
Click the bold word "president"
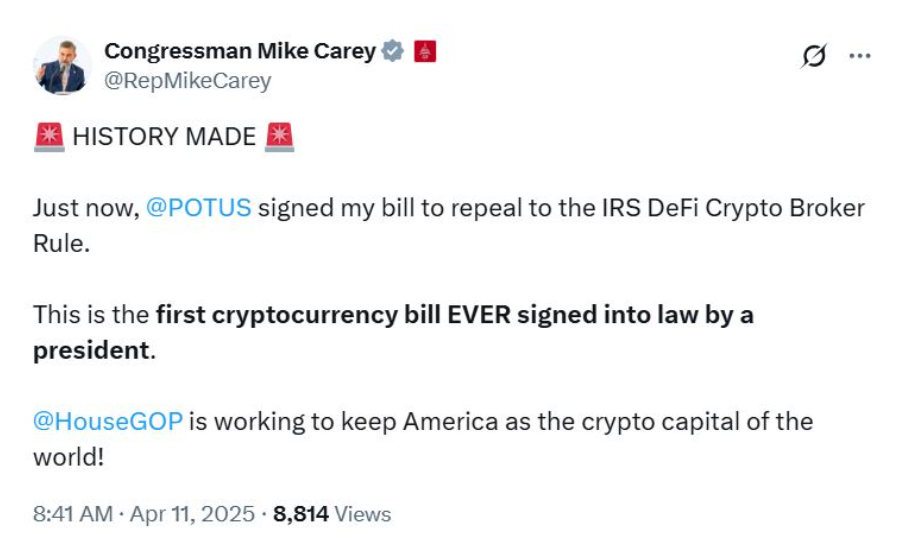92,352
